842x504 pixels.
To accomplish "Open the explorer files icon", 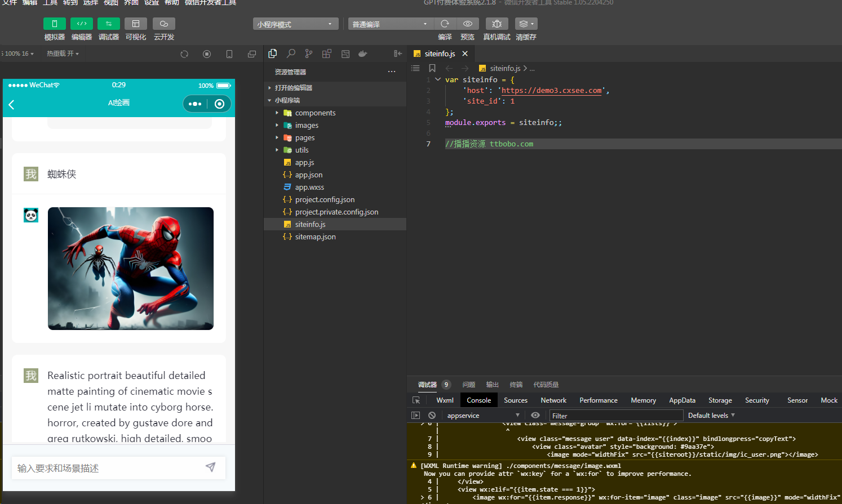I will click(x=273, y=53).
